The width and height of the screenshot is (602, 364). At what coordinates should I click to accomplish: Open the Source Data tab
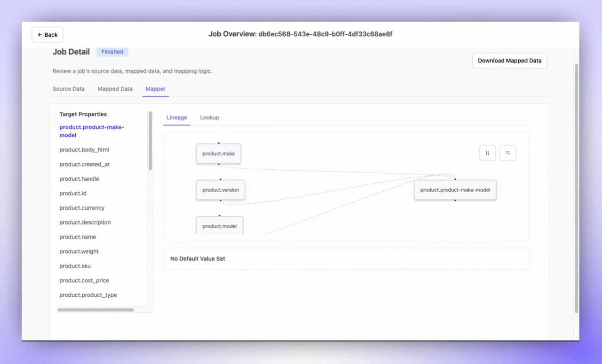pyautogui.click(x=69, y=89)
